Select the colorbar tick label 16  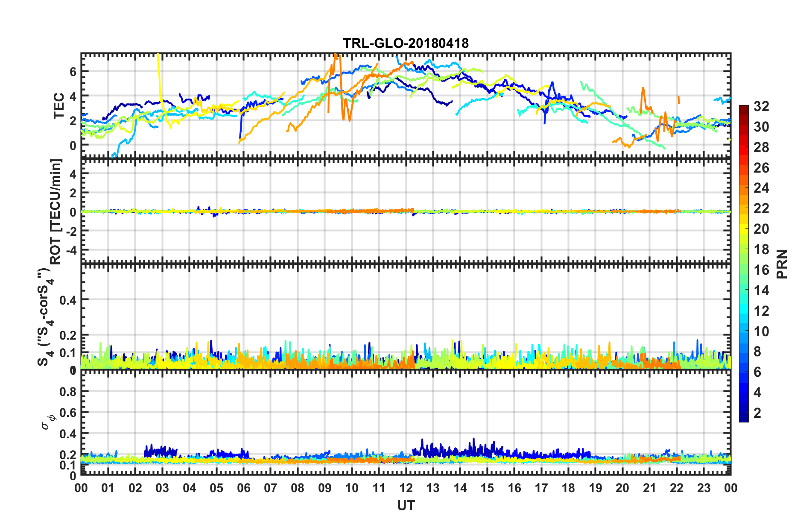761,270
